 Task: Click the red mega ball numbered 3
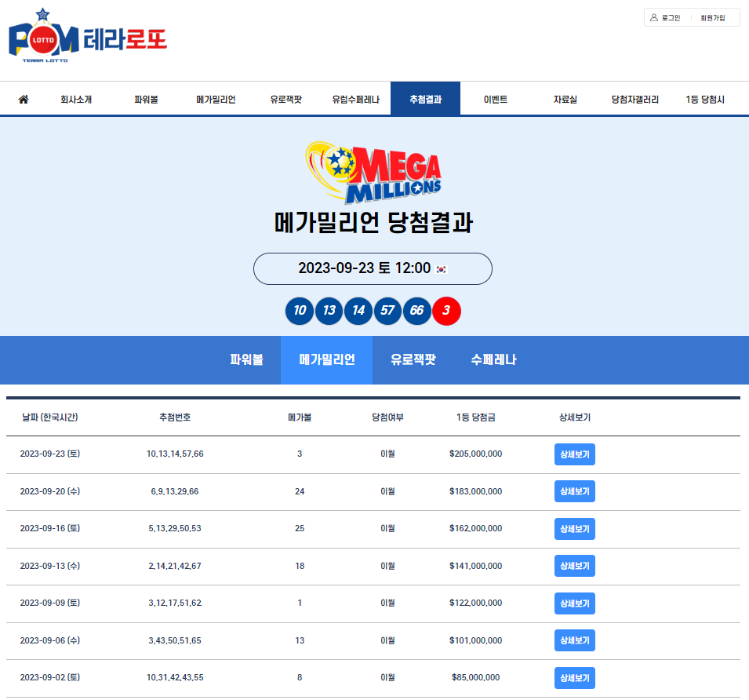point(446,311)
